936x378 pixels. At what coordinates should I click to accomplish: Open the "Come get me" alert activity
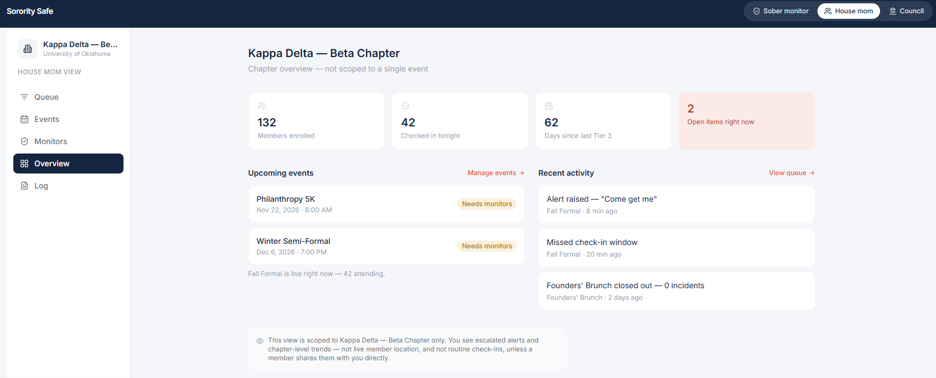(x=676, y=204)
